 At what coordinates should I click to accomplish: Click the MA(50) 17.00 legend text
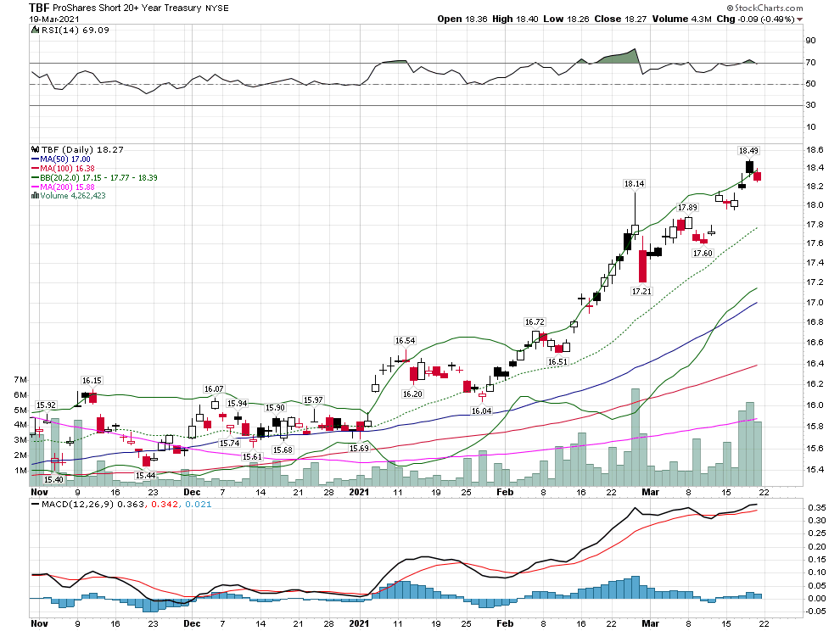coord(64,159)
